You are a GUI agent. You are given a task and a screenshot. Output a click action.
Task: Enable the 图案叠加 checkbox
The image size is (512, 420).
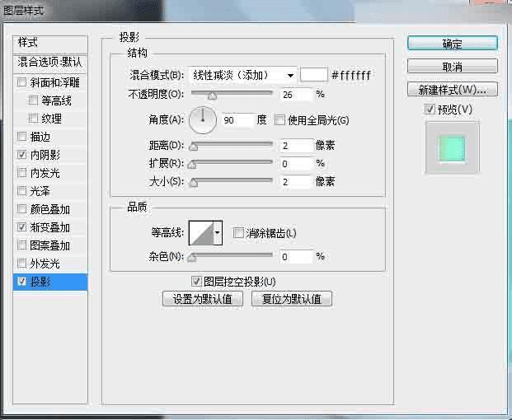pos(21,245)
